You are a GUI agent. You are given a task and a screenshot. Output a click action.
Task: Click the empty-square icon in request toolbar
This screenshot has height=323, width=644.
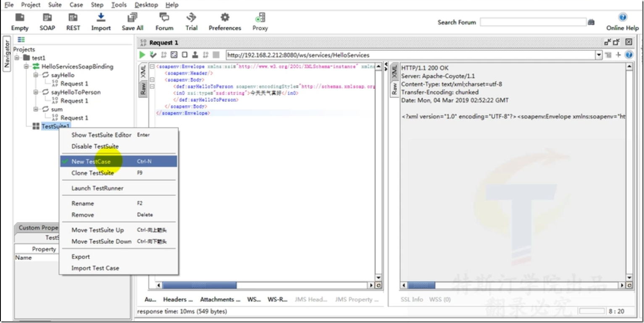click(x=184, y=55)
